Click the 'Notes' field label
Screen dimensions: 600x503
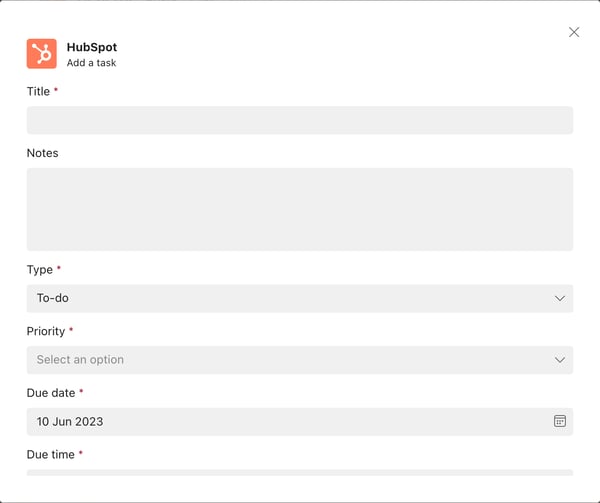tap(42, 153)
